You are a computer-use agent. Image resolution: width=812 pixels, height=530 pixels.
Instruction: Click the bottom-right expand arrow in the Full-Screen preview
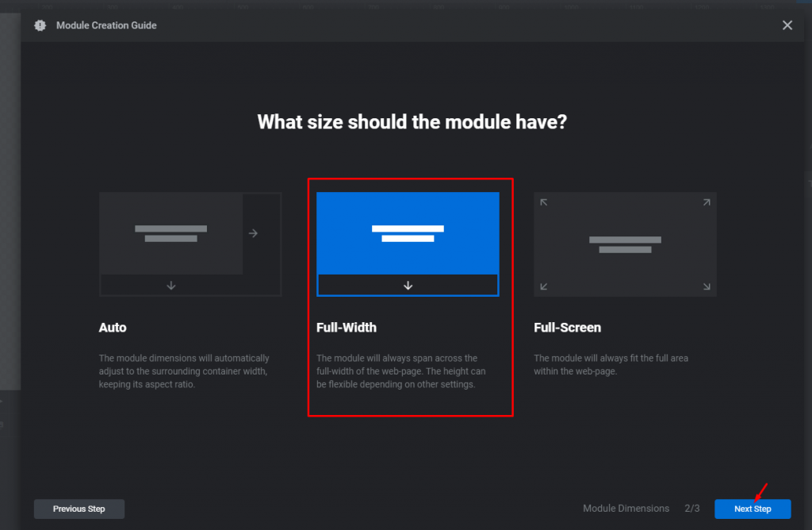(x=707, y=286)
